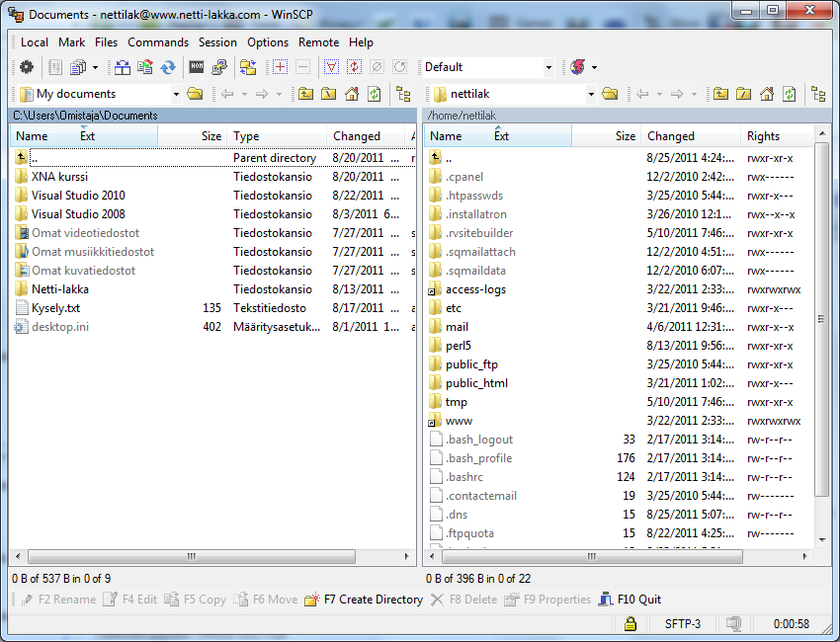Sort local panel by Size column
Screen dimensions: 840x642
click(x=193, y=136)
